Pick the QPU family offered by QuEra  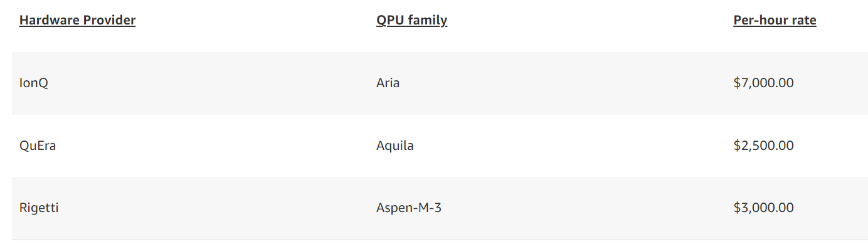[x=394, y=146]
